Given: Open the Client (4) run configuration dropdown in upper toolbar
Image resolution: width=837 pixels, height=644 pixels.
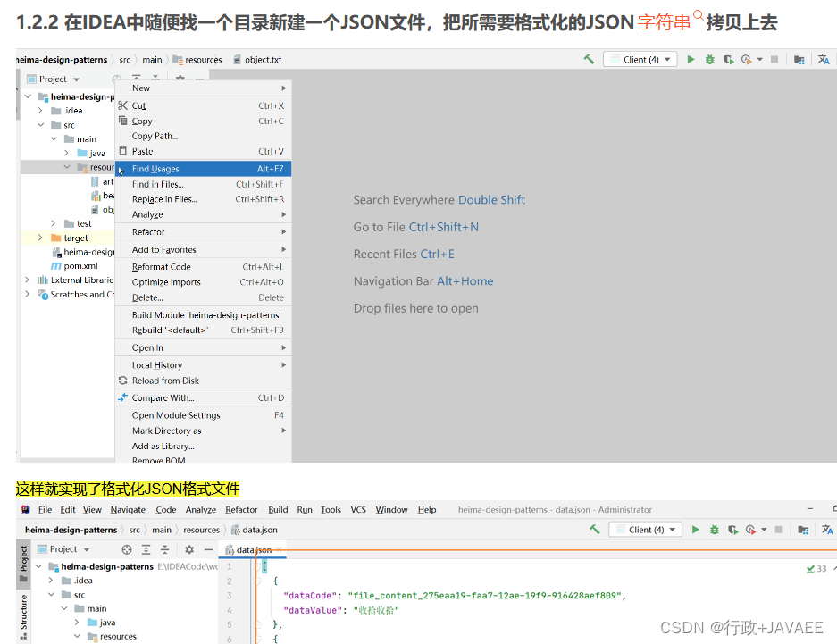Looking at the screenshot, I should pos(640,59).
